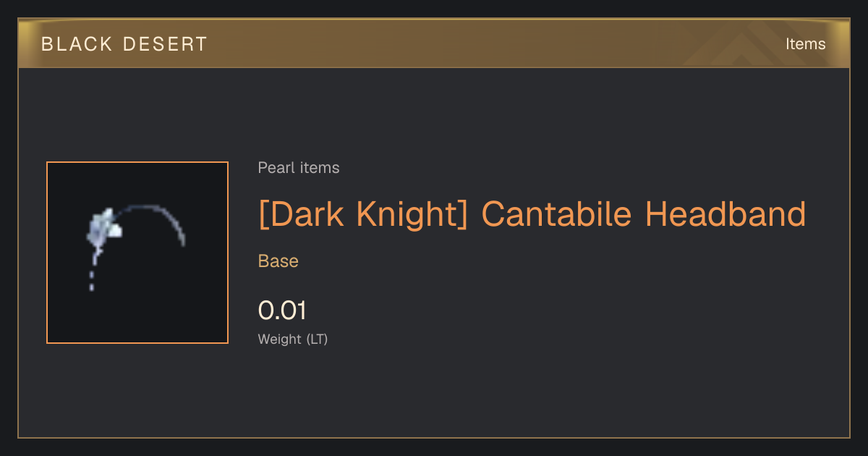
Task: Click the Cantabile Headband item icon
Action: pyautogui.click(x=137, y=253)
